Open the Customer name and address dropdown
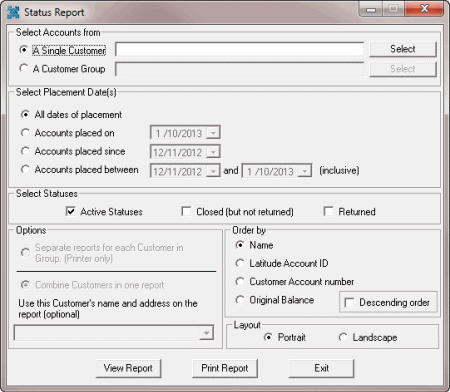Image resolution: width=450 pixels, height=392 pixels. point(206,333)
